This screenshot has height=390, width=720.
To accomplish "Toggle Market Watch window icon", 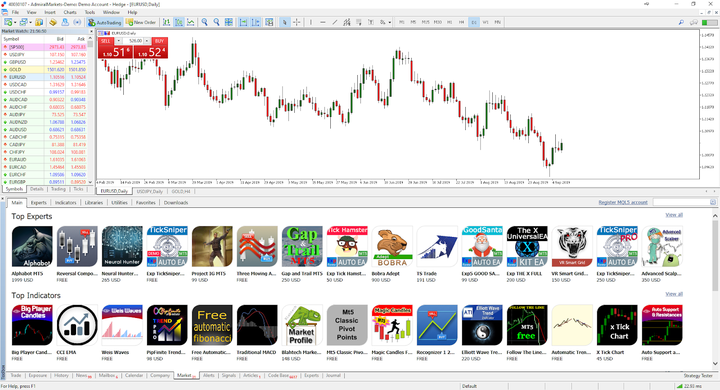I will pyautogui.click(x=39, y=22).
